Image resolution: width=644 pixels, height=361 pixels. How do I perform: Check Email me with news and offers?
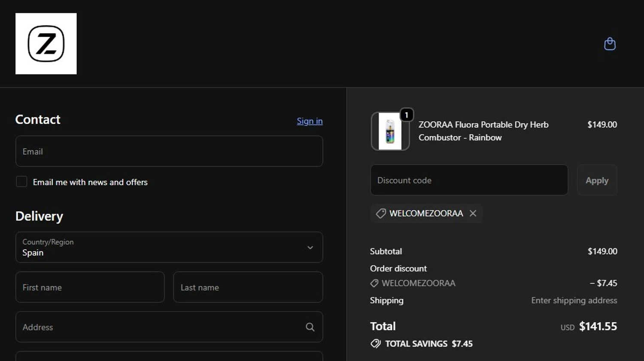(21, 182)
